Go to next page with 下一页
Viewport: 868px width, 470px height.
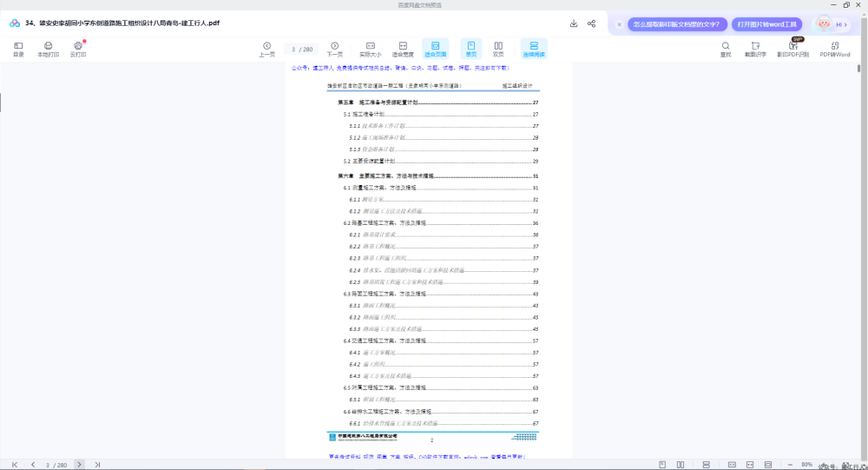[x=334, y=49]
